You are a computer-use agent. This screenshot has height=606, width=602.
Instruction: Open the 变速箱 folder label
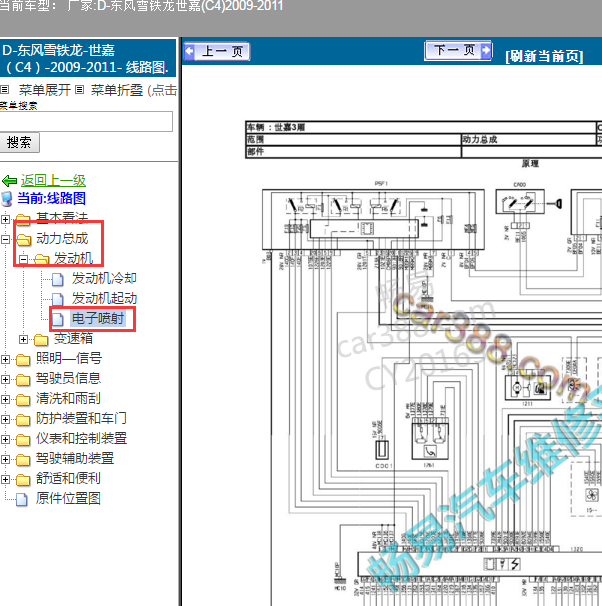pyautogui.click(x=73, y=339)
